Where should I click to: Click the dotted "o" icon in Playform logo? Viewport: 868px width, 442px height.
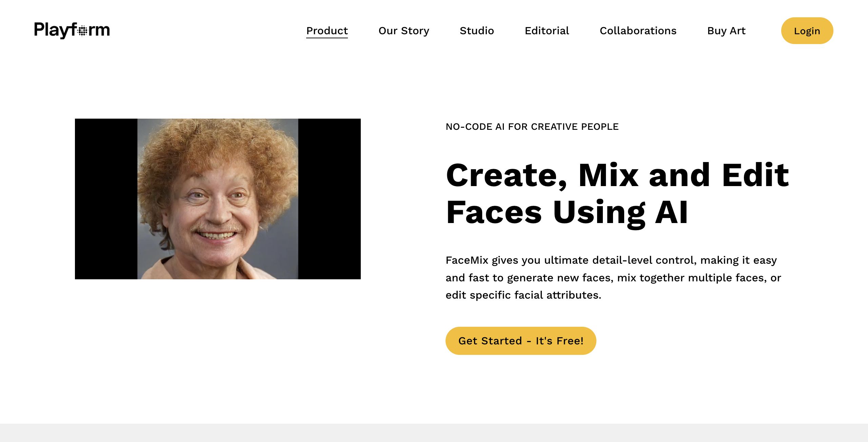tap(82, 31)
